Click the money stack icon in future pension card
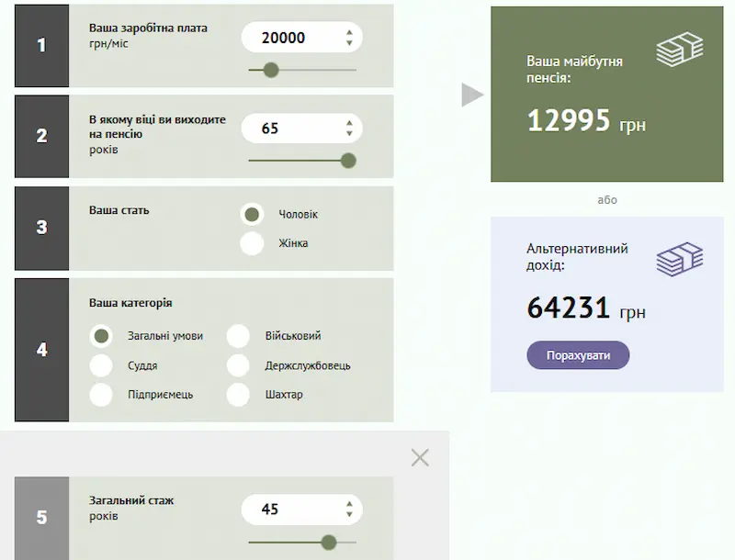Image resolution: width=735 pixels, height=560 pixels. tap(679, 50)
